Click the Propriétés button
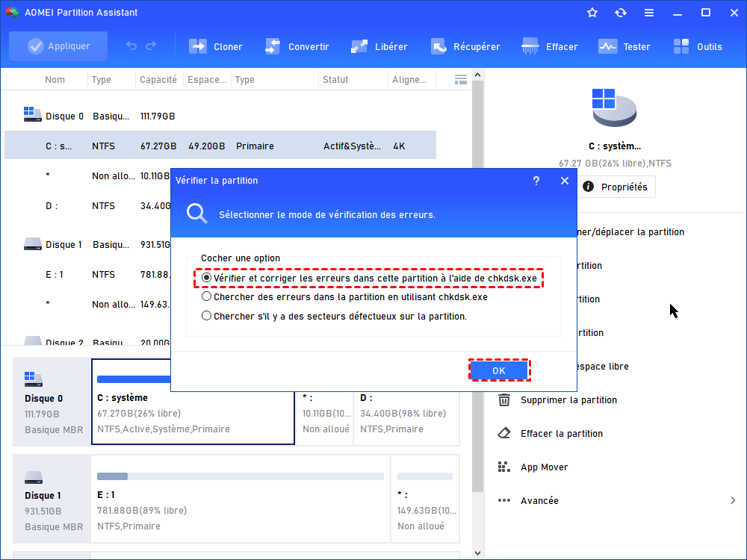This screenshot has height=560, width=747. pyautogui.click(x=616, y=187)
